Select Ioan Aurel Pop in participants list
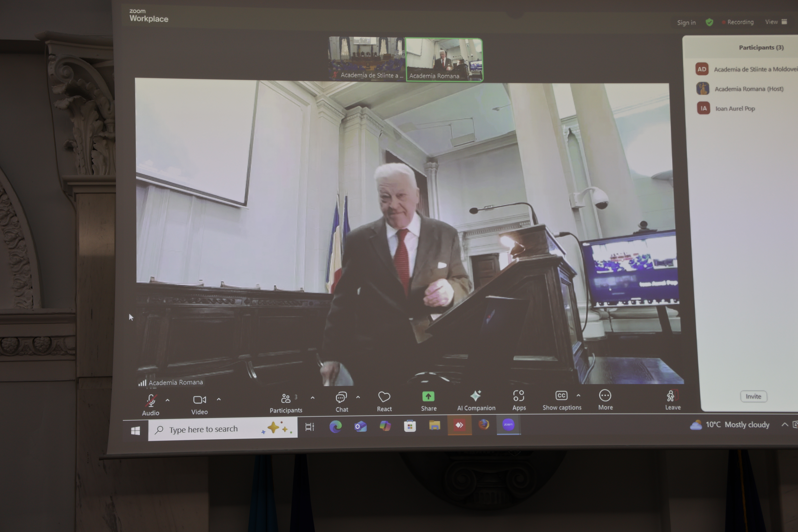 point(735,109)
